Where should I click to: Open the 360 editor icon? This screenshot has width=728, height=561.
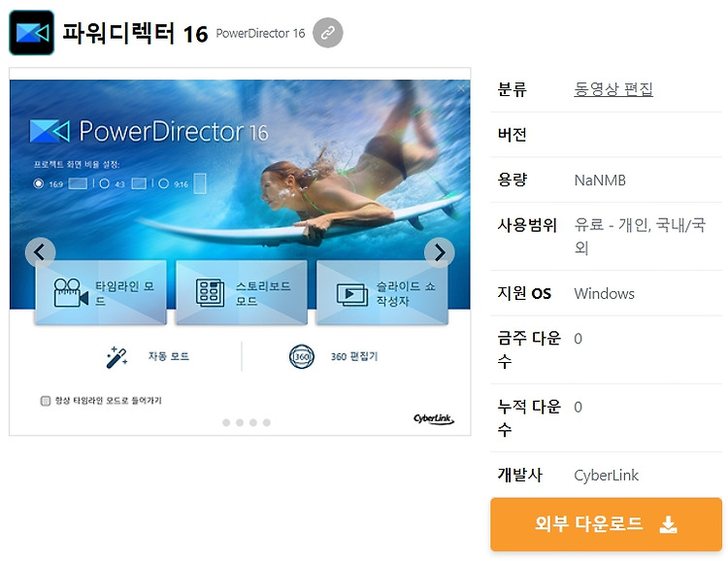[301, 356]
